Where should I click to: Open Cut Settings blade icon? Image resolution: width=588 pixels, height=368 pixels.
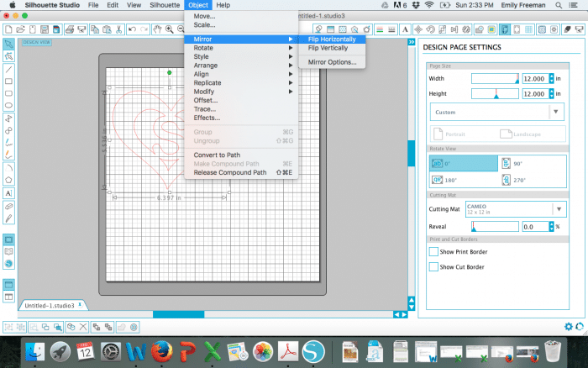click(567, 29)
